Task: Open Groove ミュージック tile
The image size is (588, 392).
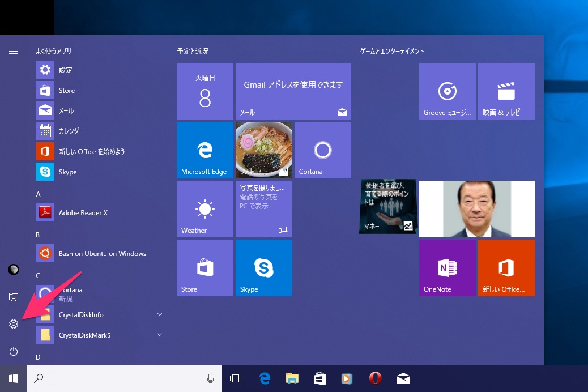Action: click(448, 91)
